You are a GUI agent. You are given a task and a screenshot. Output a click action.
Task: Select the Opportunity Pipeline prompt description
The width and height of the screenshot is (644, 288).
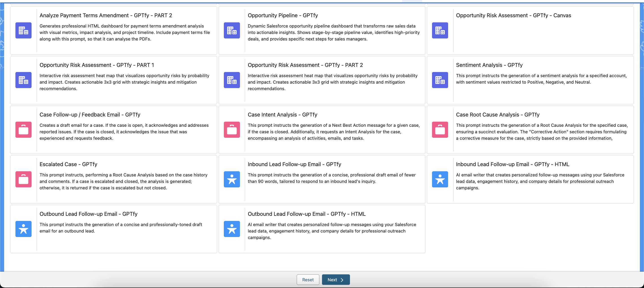[x=333, y=32]
